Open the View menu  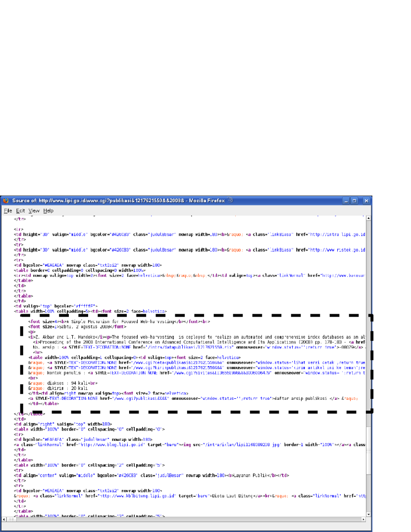click(x=34, y=210)
